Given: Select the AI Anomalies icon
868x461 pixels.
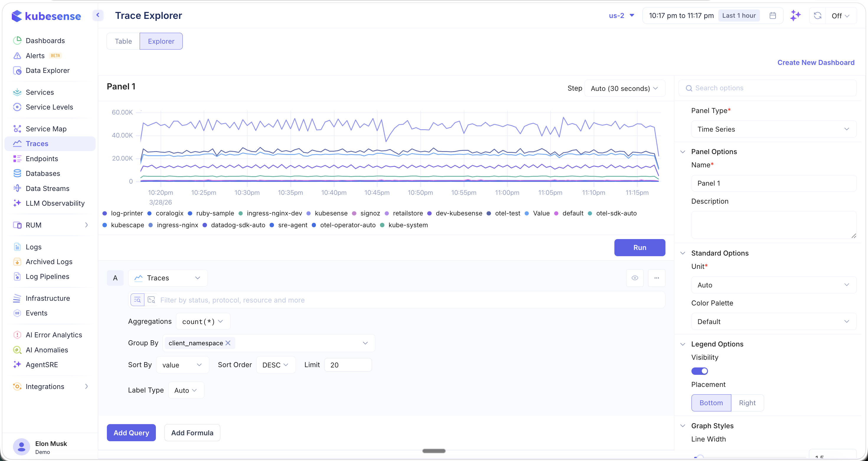Looking at the screenshot, I should (17, 349).
